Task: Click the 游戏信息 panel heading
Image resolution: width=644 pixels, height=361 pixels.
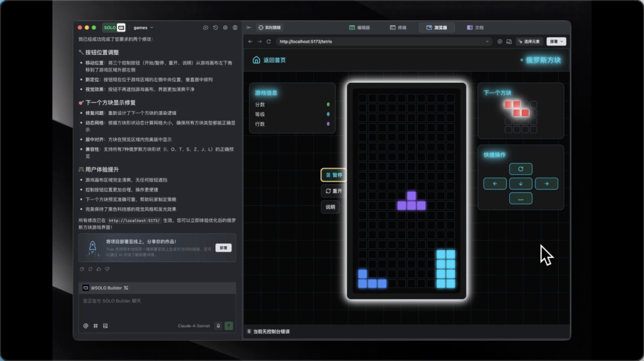Action: coord(266,93)
